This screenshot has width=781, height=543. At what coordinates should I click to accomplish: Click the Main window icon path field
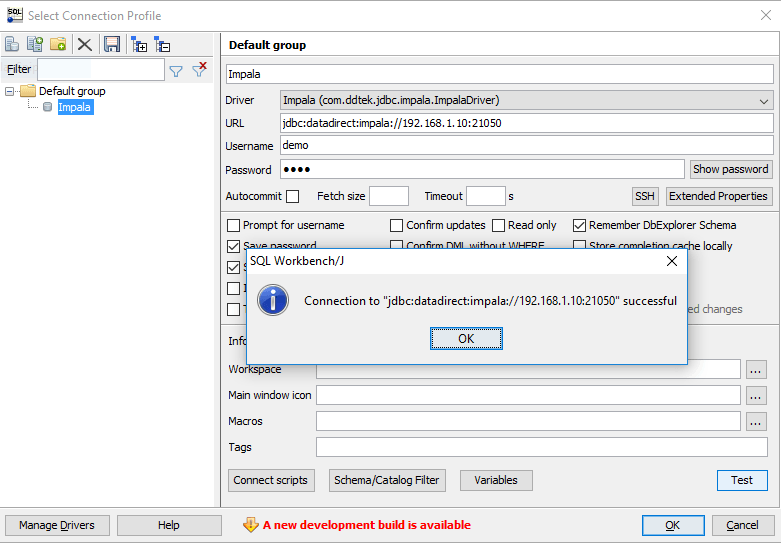[528, 396]
